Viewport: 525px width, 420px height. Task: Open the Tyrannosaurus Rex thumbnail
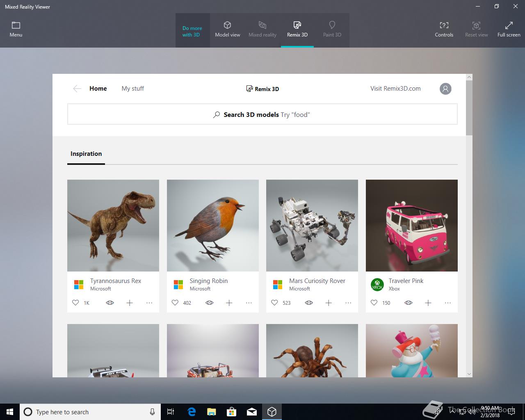(113, 226)
